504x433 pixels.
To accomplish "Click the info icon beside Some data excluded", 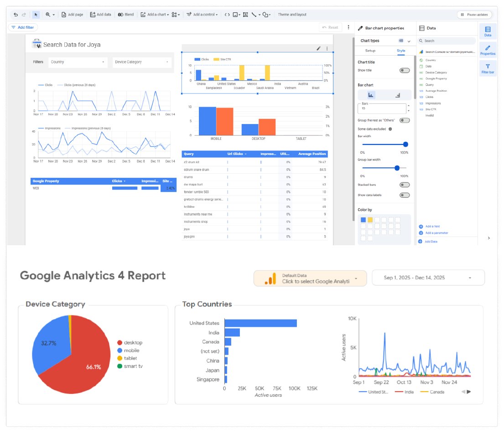I will coord(390,129).
